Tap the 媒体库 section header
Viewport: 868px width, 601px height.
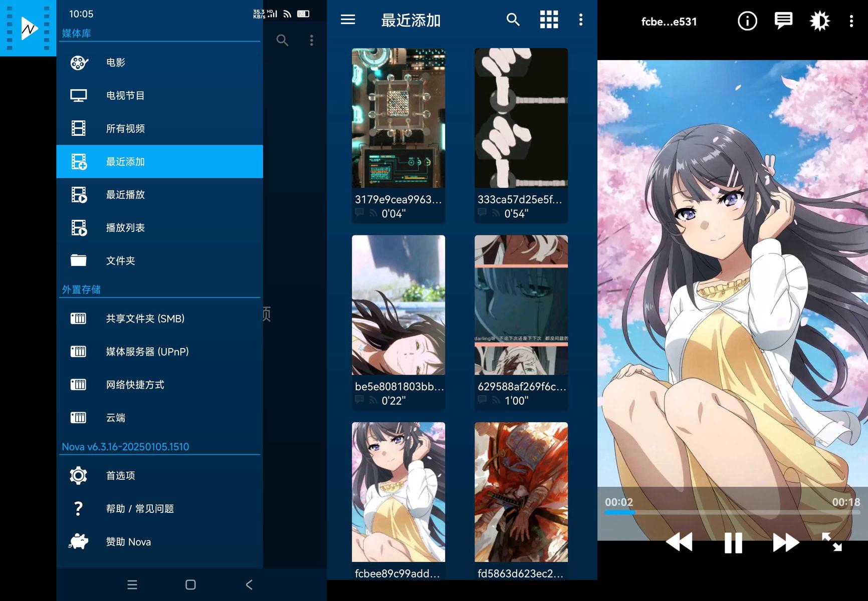(76, 34)
